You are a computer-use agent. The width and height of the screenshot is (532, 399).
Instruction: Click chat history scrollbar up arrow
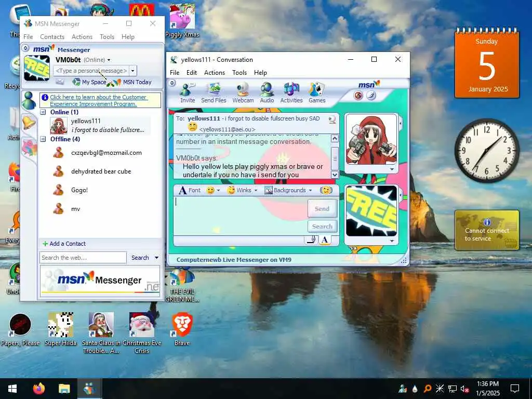[x=335, y=138]
